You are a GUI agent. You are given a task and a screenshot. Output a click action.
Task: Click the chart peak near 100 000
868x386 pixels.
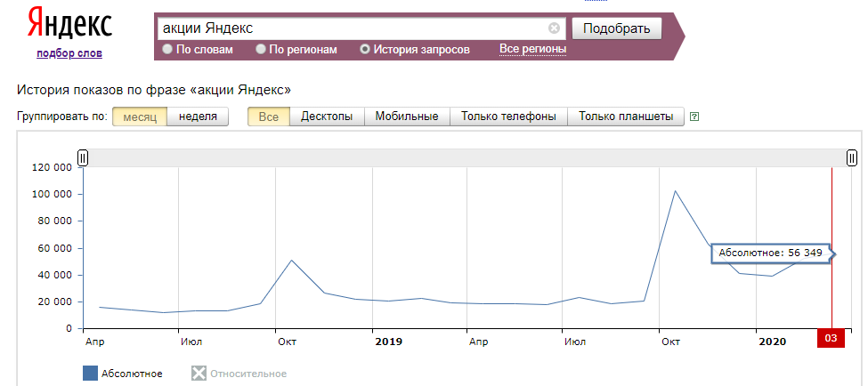pyautogui.click(x=675, y=191)
